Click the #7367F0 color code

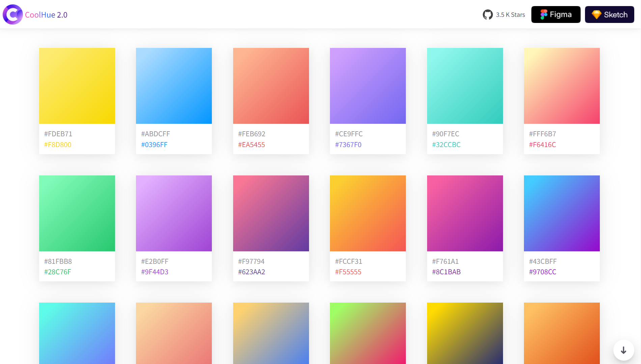(348, 145)
